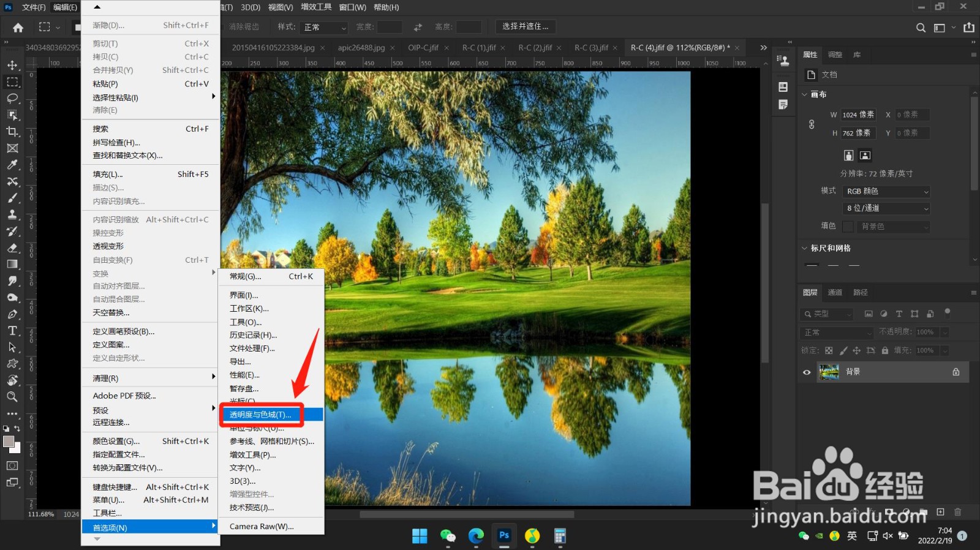Choose 常规(G)... in preferences submenu
The image size is (980, 550).
click(271, 276)
